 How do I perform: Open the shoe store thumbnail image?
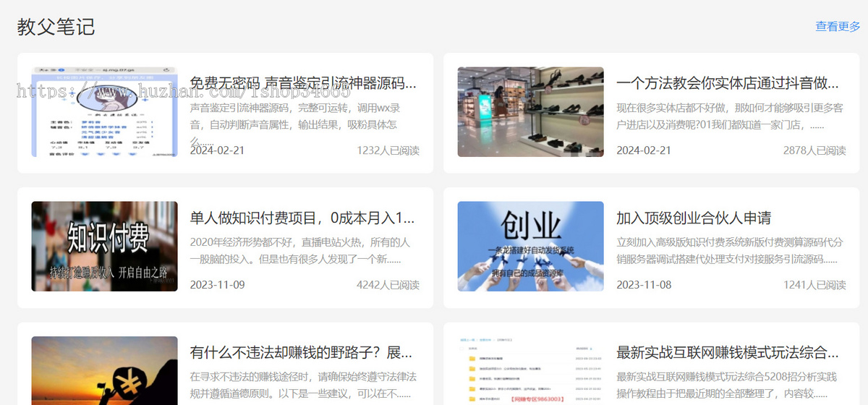coord(531,112)
